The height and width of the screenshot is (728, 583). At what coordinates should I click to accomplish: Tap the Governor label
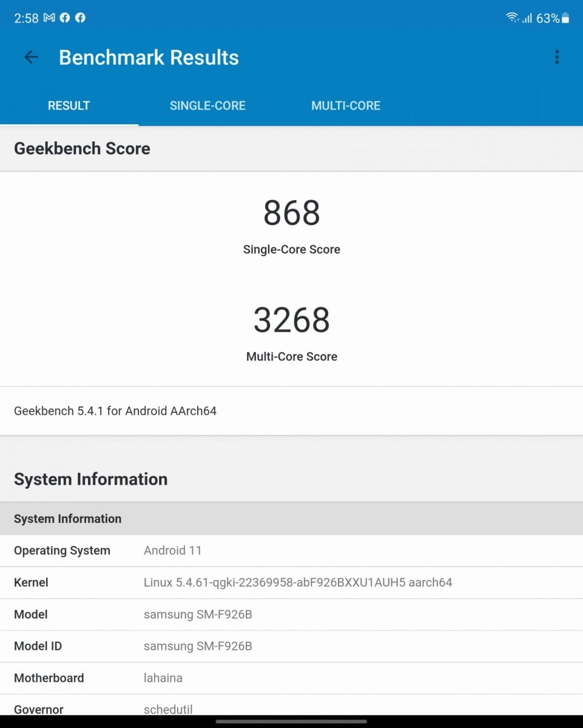39,709
